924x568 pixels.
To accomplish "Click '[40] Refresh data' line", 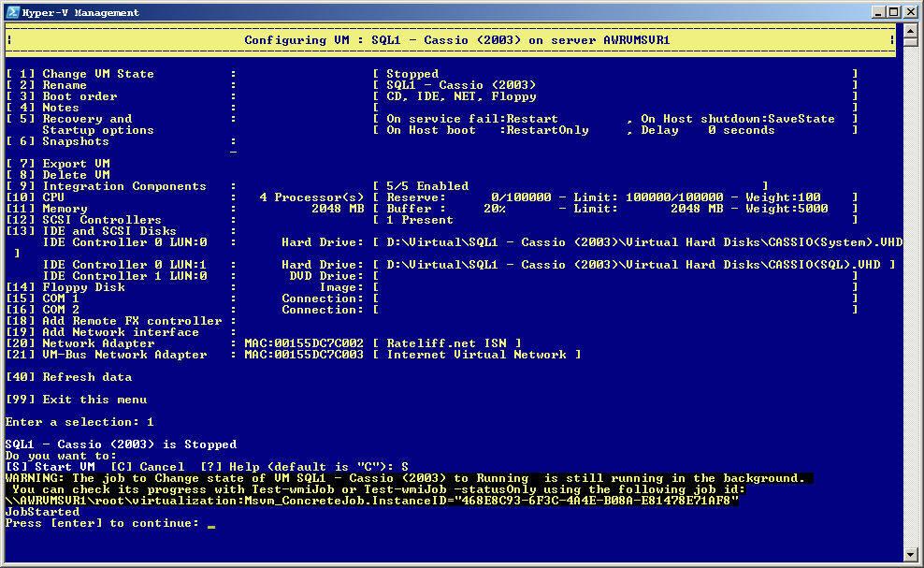I will (69, 376).
